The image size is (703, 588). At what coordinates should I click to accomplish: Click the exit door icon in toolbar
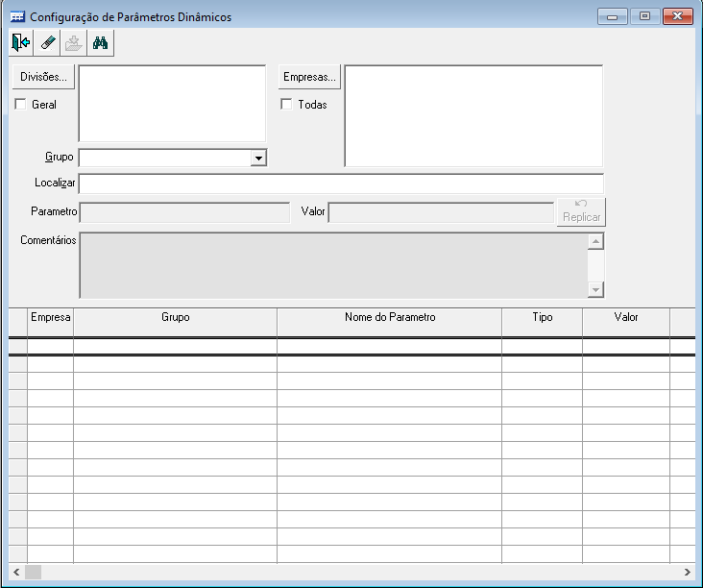(x=20, y=43)
